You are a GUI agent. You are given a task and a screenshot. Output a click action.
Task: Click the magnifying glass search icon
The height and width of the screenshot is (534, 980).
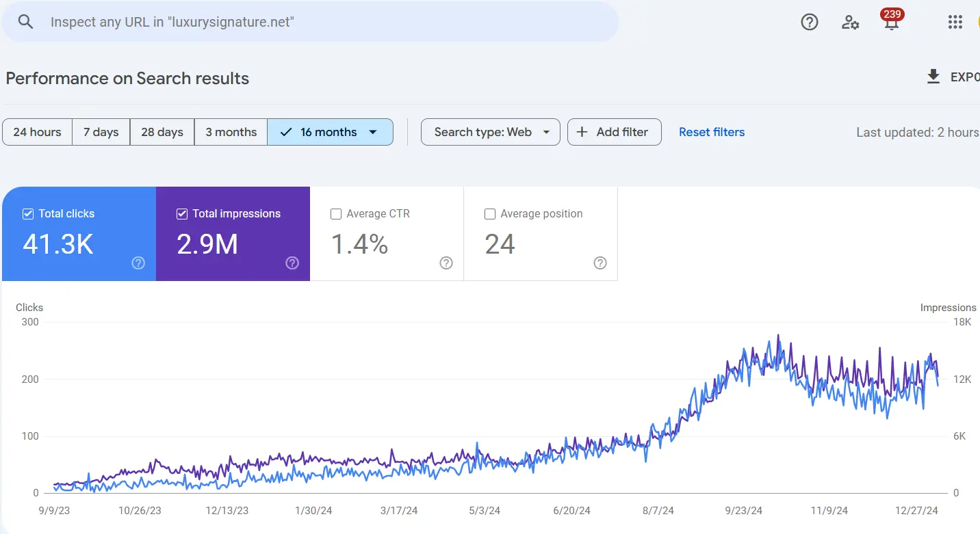(25, 21)
